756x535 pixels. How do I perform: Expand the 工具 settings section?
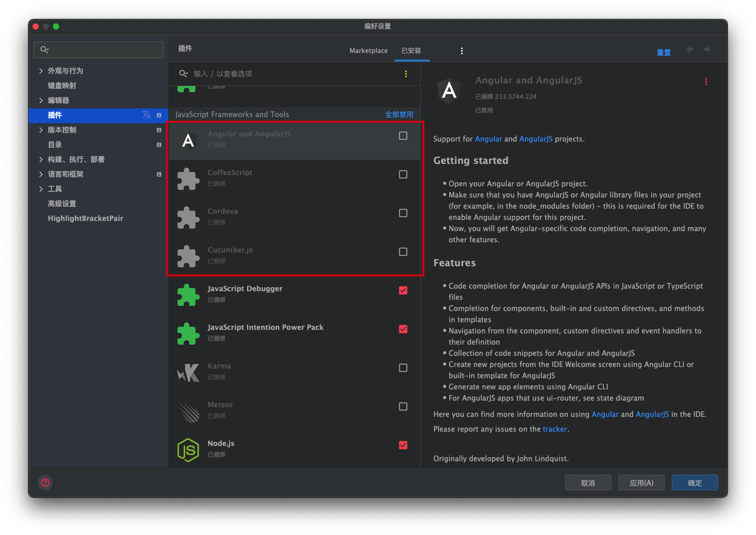pos(41,189)
